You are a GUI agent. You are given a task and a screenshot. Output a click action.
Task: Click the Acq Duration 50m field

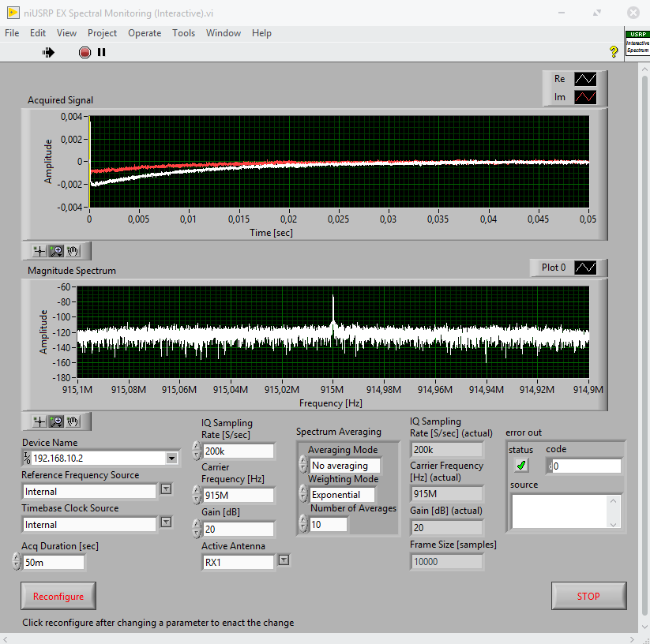[54, 562]
